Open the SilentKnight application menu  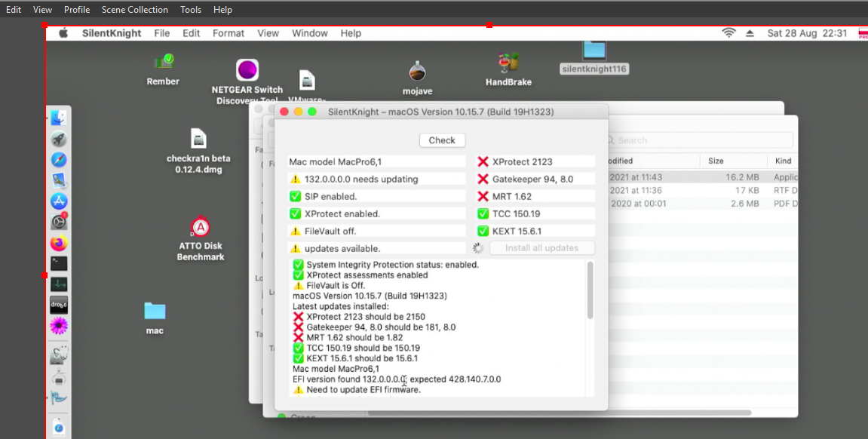112,33
